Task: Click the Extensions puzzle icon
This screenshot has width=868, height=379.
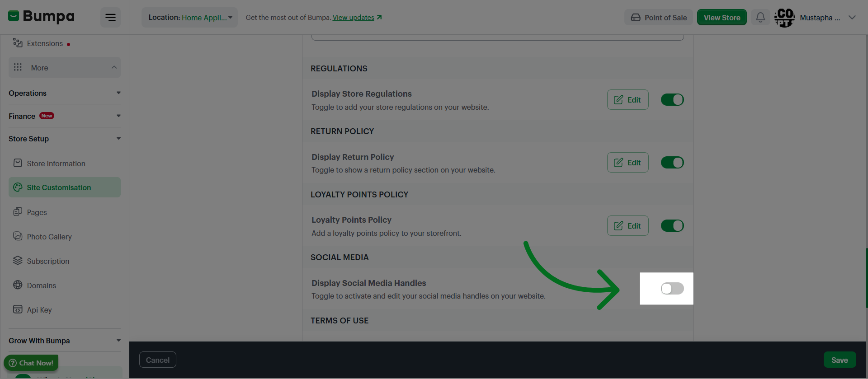Action: coord(18,43)
